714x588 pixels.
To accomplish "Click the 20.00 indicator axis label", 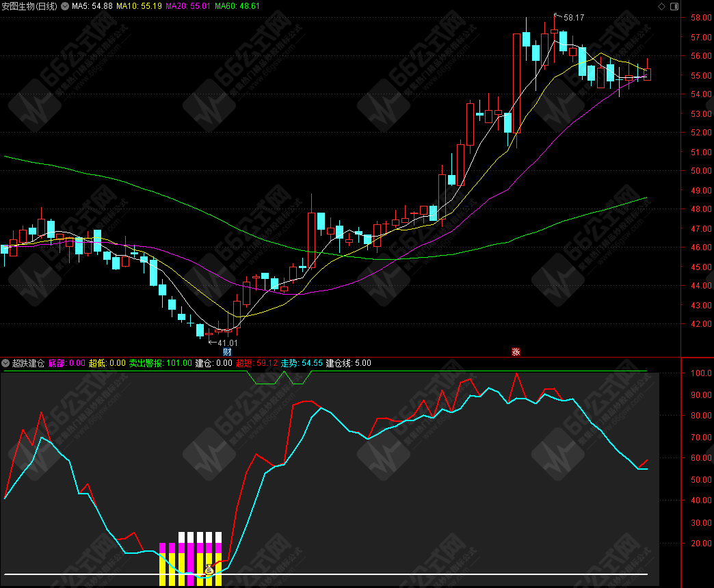I will (x=701, y=544).
